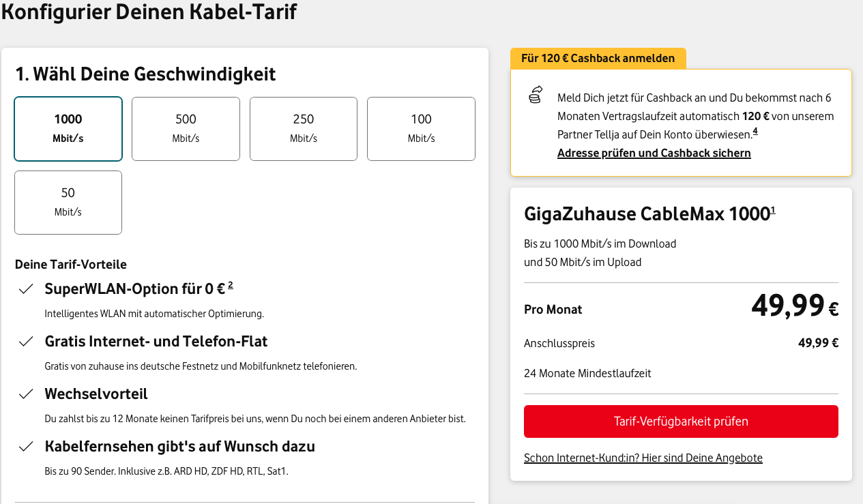Viewport: 863px width, 504px height.
Task: Click the 'GigaZuhause CableMax 1000' tariff title
Action: pos(646,214)
